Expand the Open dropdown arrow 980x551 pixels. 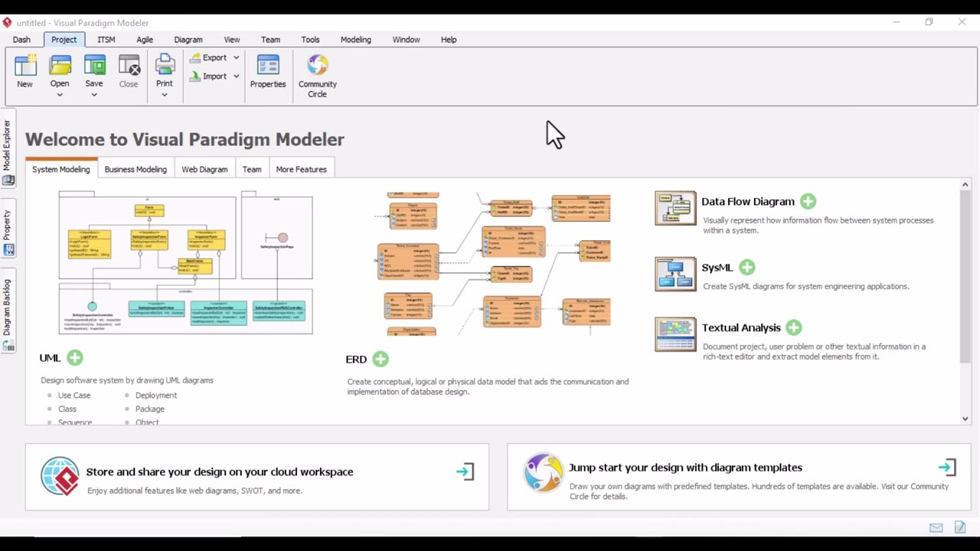[x=60, y=95]
